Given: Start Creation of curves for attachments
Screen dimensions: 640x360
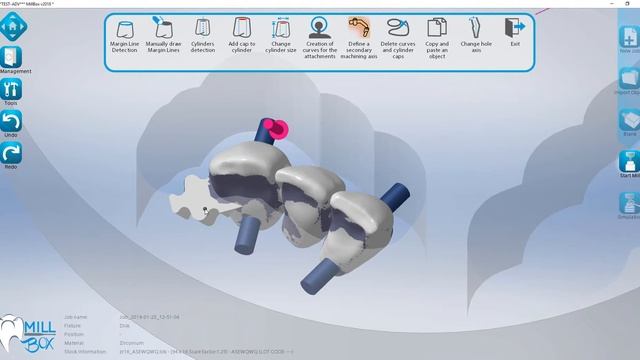Looking at the screenshot, I should click(320, 38).
